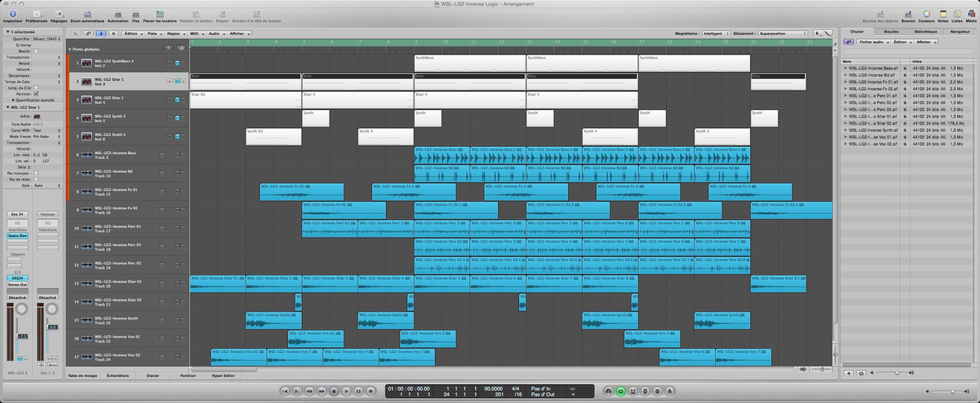Open the Préférences toolbar icon
This screenshot has width=980, height=403.
(x=37, y=14)
